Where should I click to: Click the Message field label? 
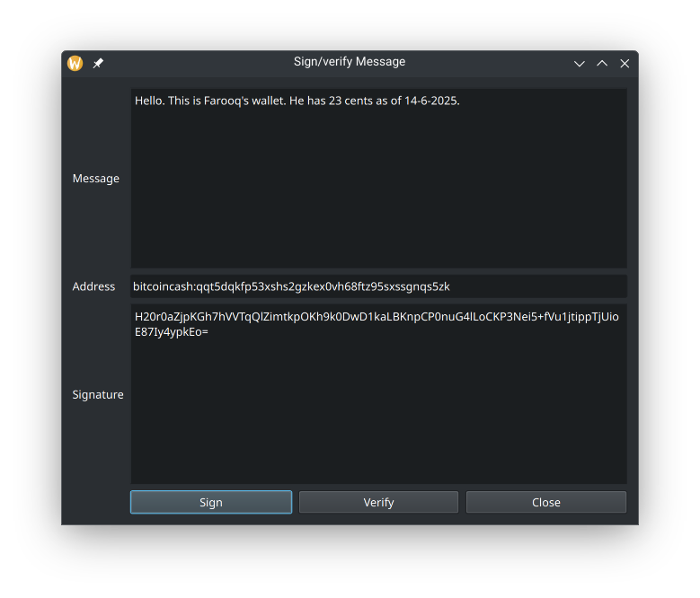point(96,179)
